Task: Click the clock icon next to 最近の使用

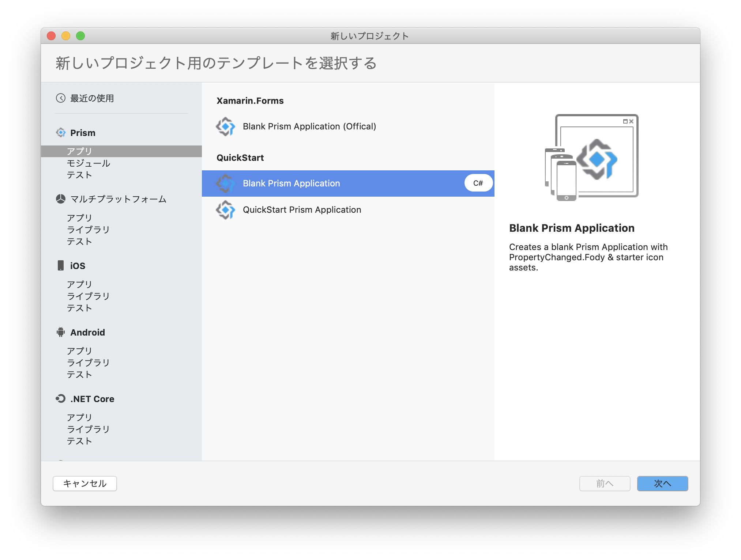Action: 61,98
